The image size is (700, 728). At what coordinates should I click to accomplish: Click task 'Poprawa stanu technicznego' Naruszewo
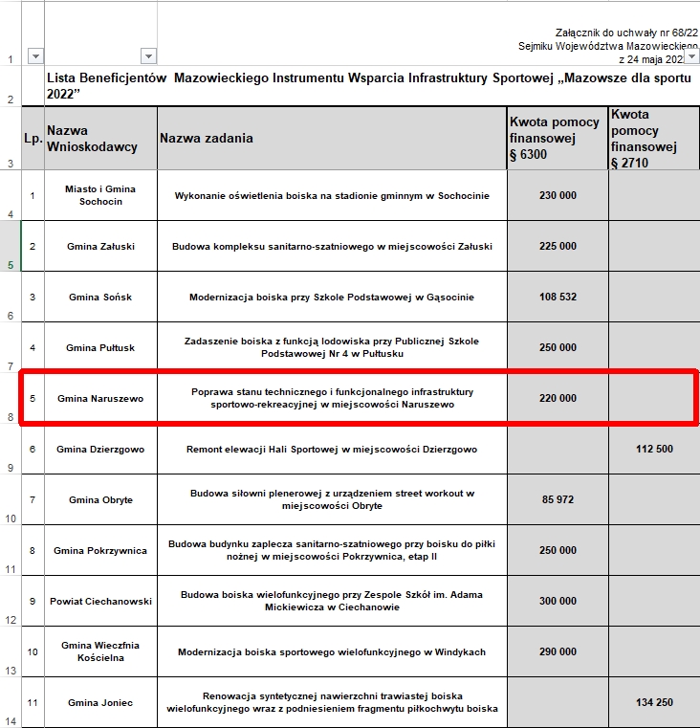click(x=333, y=398)
